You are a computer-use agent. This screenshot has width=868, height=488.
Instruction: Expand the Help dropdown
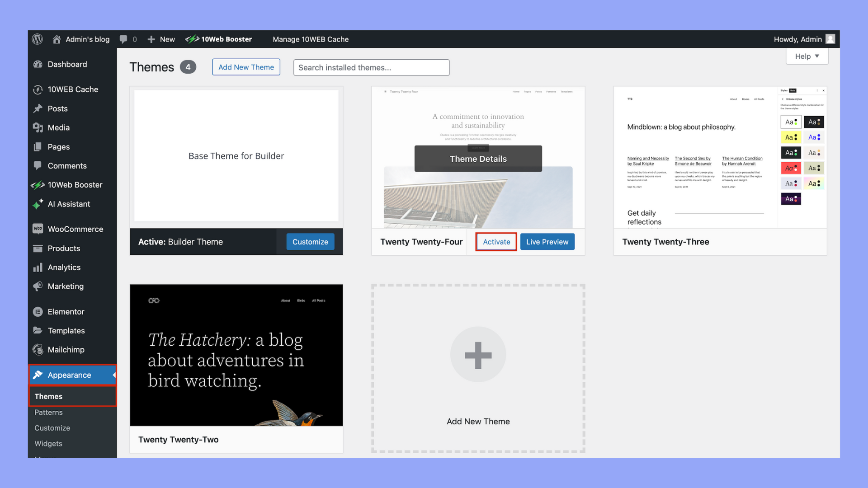point(807,56)
